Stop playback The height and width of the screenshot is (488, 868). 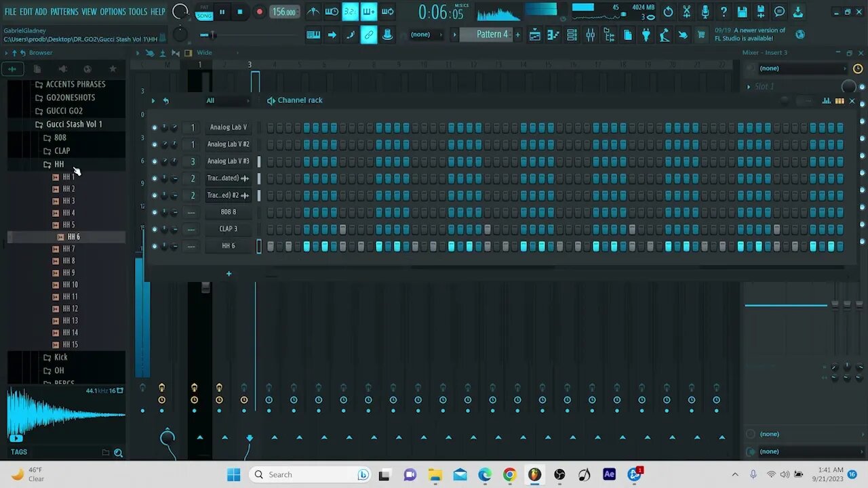point(240,12)
